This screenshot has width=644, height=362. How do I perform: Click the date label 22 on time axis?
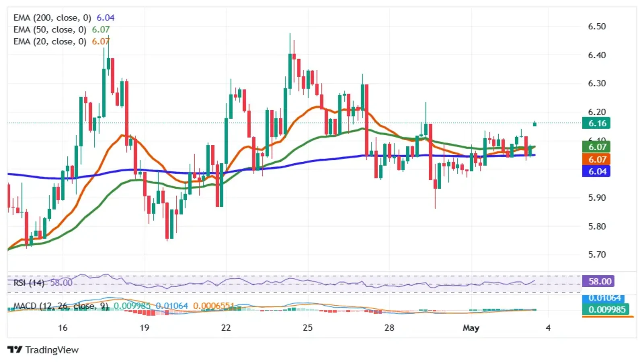click(226, 328)
